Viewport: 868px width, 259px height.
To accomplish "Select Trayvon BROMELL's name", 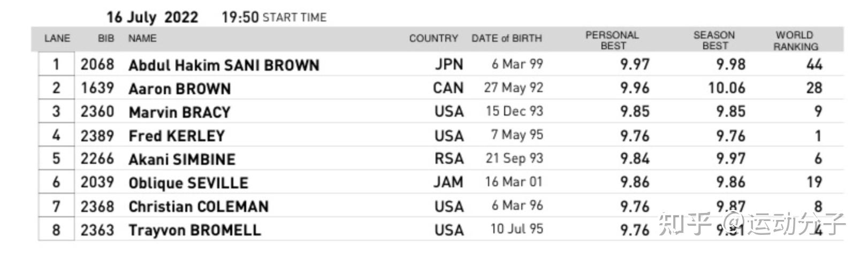I will coord(195,230).
